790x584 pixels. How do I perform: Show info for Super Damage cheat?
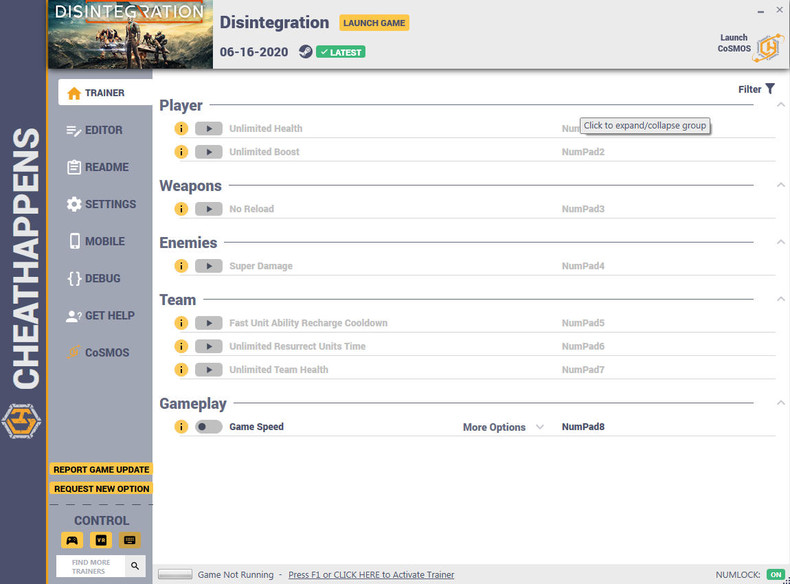coord(181,266)
